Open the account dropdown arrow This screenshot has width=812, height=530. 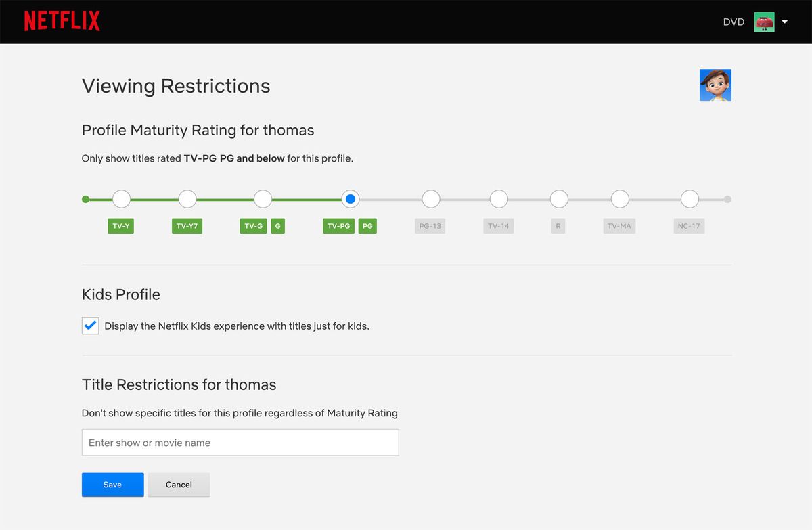pos(785,22)
